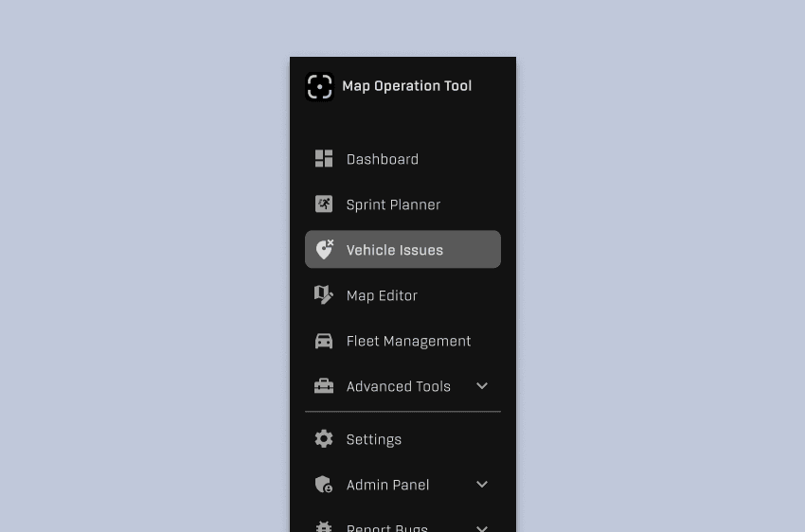Open the Dashboard menu item
Image resolution: width=805 pixels, height=532 pixels.
coord(402,158)
